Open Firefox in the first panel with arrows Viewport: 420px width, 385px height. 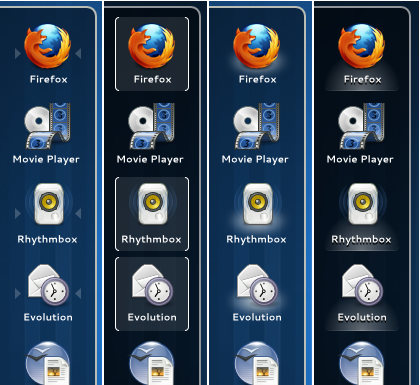48,46
